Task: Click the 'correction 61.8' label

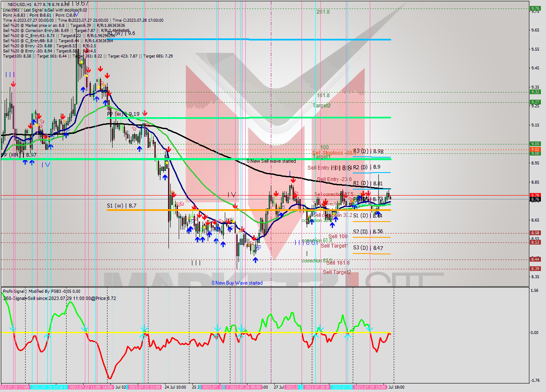Action: (317, 241)
